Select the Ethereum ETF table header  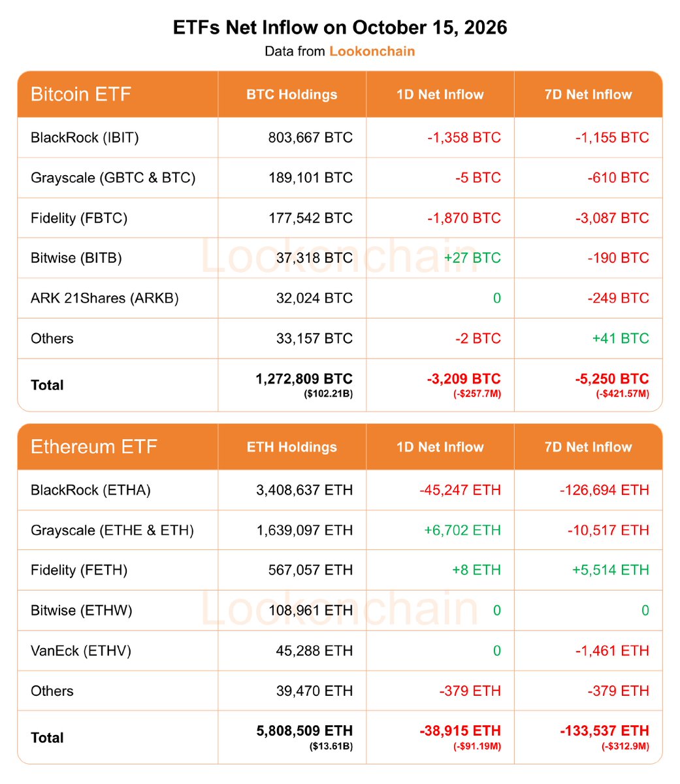pyautogui.click(x=94, y=447)
